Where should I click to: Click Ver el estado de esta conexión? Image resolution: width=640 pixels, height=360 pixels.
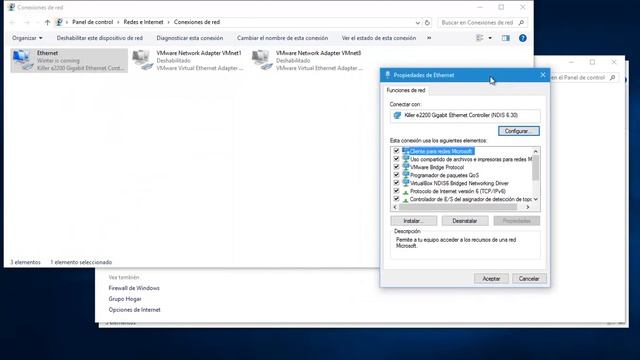click(379, 38)
